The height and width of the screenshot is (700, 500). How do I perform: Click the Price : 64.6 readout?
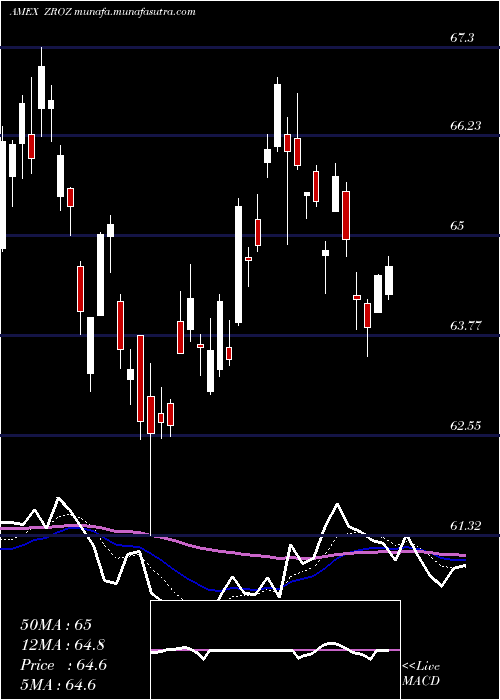63,665
